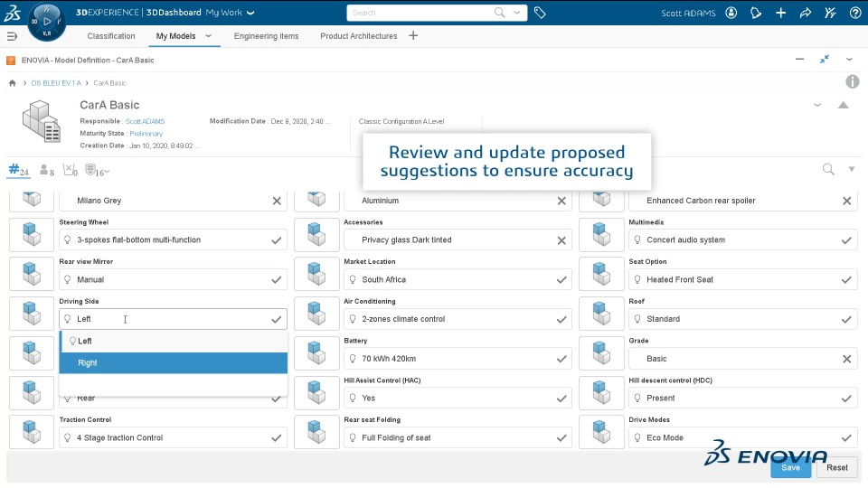The width and height of the screenshot is (868, 488).
Task: Open the widget menu chevron
Action: (849, 60)
